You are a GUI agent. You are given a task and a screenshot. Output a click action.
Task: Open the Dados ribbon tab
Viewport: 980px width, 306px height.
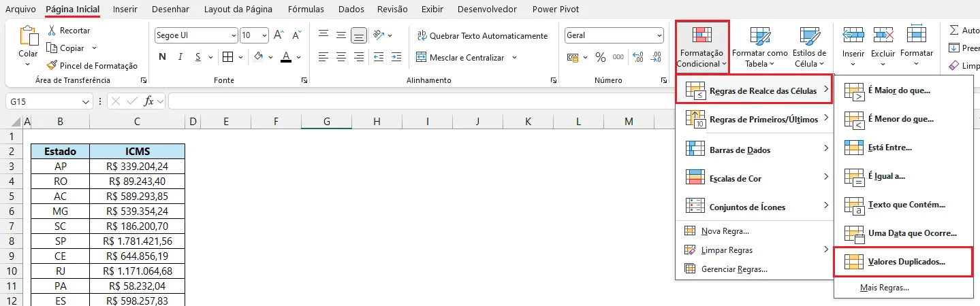351,10
